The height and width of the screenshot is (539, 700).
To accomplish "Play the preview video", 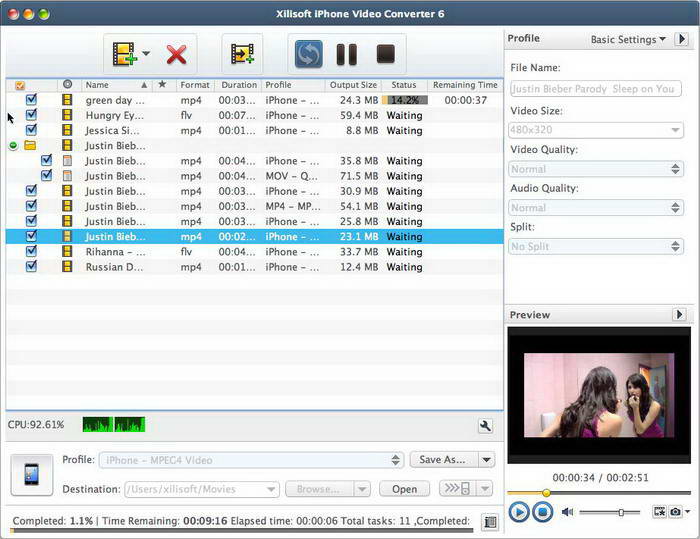I will 519,512.
